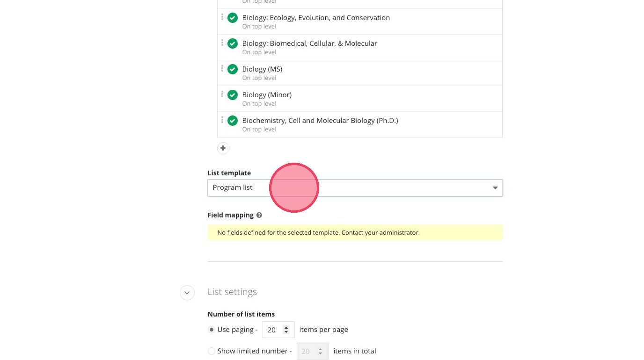Image resolution: width=644 pixels, height=360 pixels.
Task: Collapse the List settings section
Action: [x=187, y=293]
